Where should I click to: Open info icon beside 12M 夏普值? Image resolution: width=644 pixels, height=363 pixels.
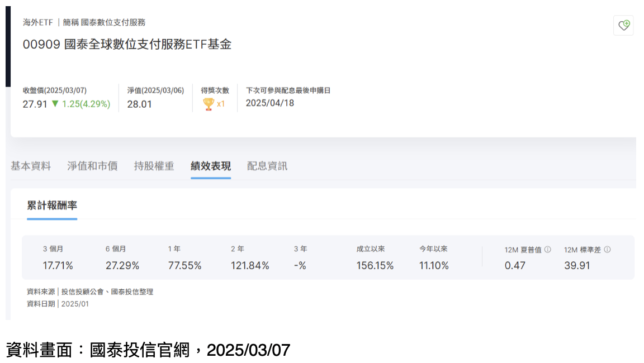[x=547, y=250]
